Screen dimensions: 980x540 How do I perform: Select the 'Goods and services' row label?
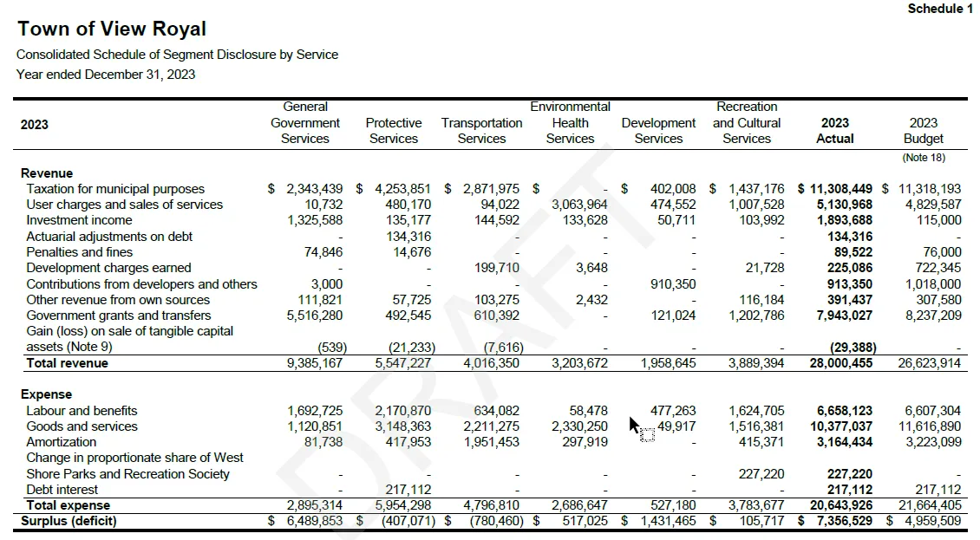point(82,426)
